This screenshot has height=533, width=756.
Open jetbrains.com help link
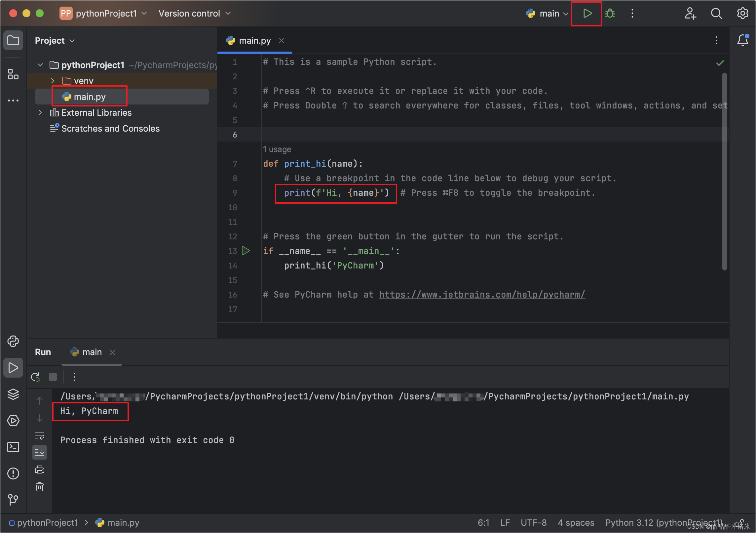click(x=482, y=295)
